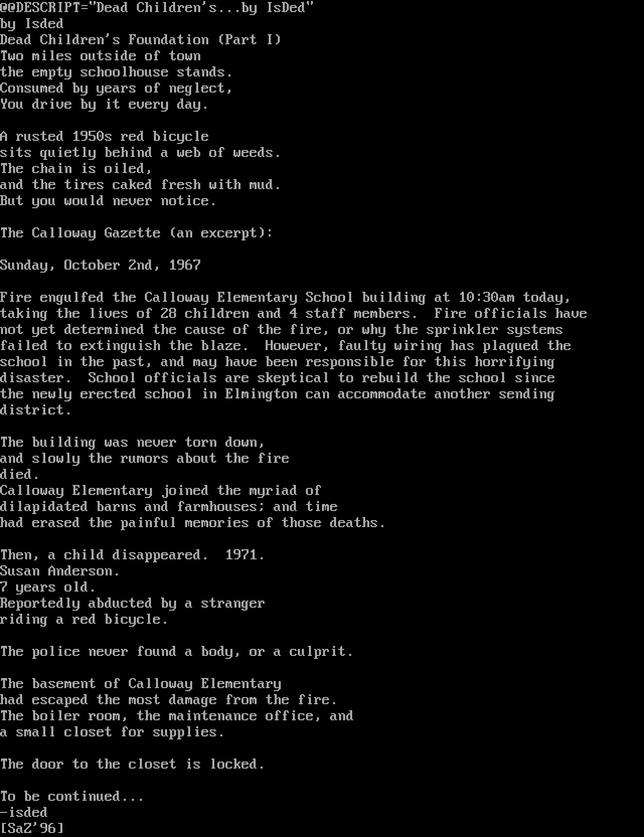Click the date 'Sunday, October 2nd, 1967'
The width and height of the screenshot is (644, 837).
101,265
